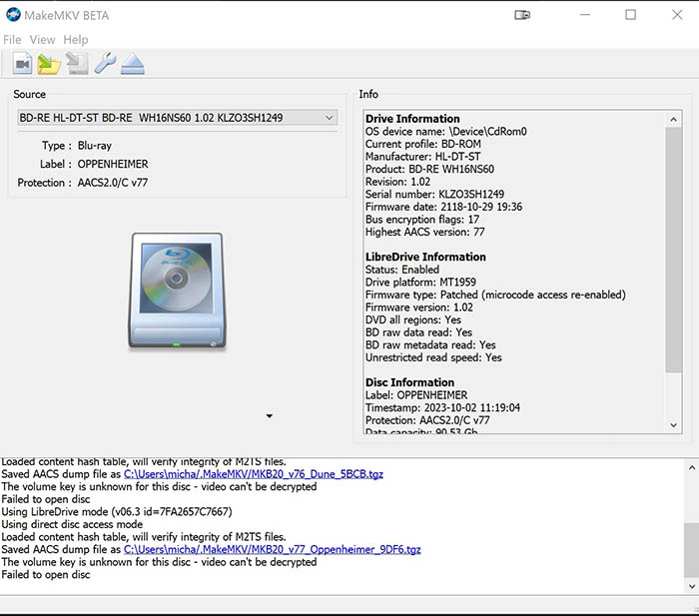Viewport: 699px width, 616px height.
Task: Click the log pane scroll down arrow
Action: tap(691, 586)
